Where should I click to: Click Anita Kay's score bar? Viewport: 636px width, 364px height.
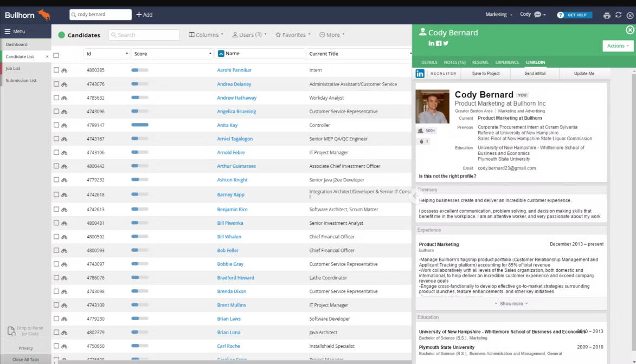[140, 125]
